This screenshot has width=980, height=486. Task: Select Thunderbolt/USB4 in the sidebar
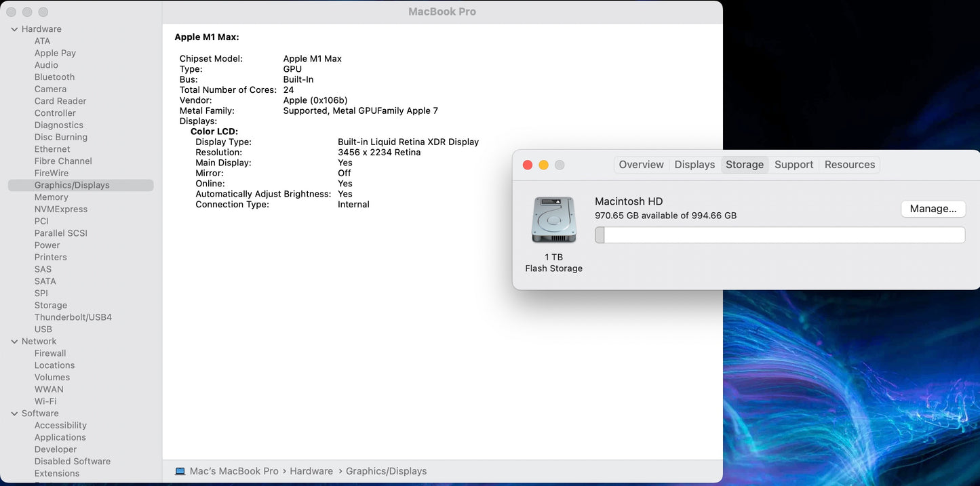(73, 317)
